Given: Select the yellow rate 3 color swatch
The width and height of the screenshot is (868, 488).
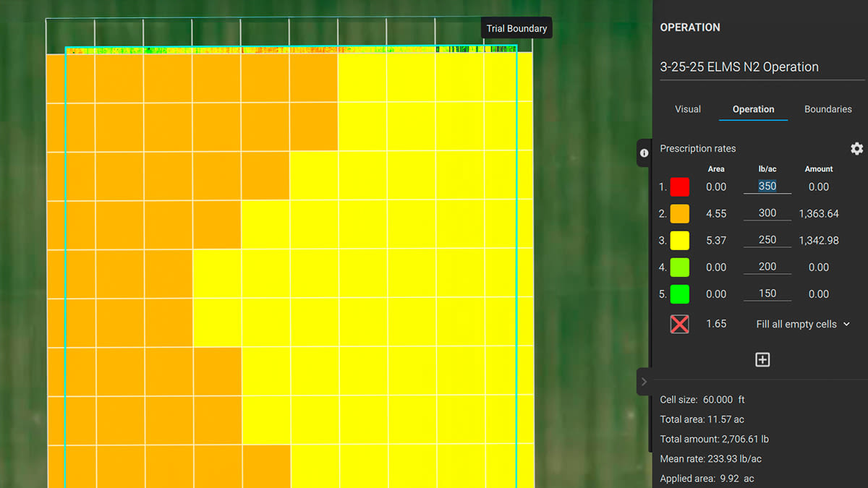Looking at the screenshot, I should (679, 240).
